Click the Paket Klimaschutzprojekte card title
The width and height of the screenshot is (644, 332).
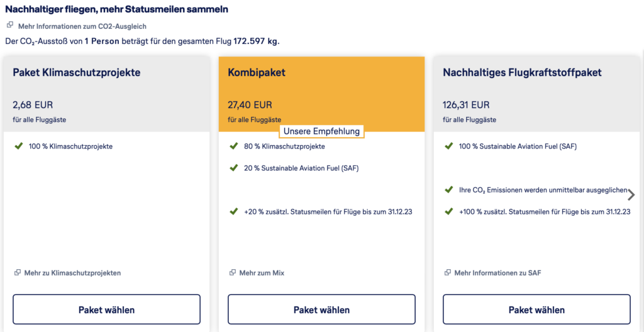point(77,72)
